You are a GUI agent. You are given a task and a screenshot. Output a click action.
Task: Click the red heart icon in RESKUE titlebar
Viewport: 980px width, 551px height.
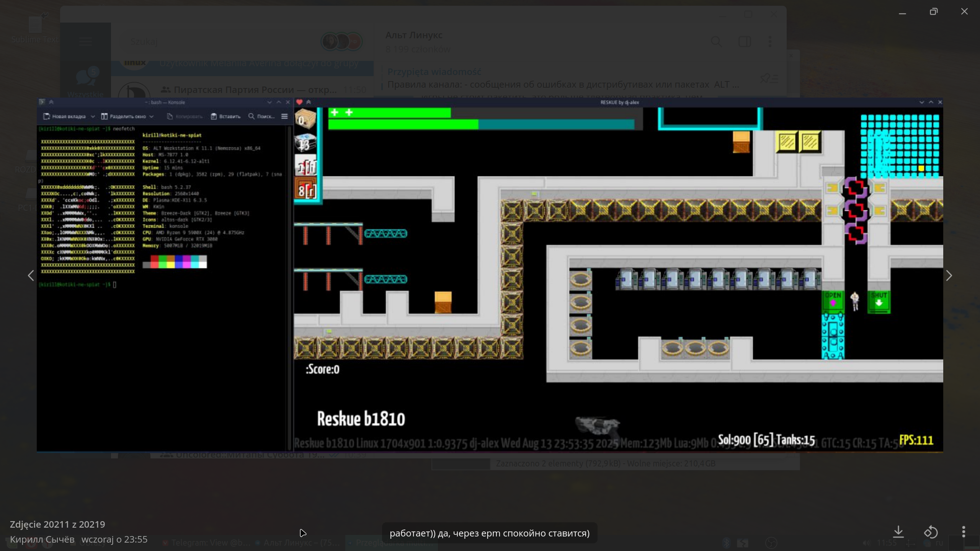pos(299,102)
